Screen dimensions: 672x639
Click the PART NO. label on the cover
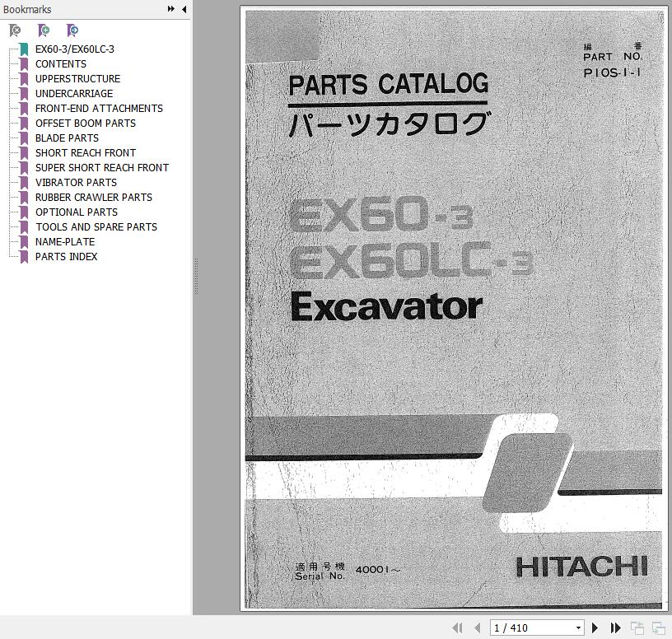click(613, 57)
